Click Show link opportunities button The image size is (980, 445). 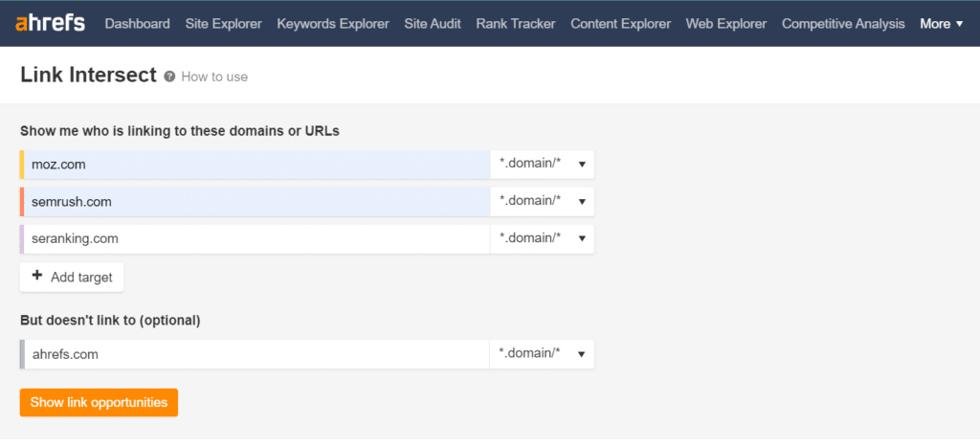pyautogui.click(x=99, y=403)
